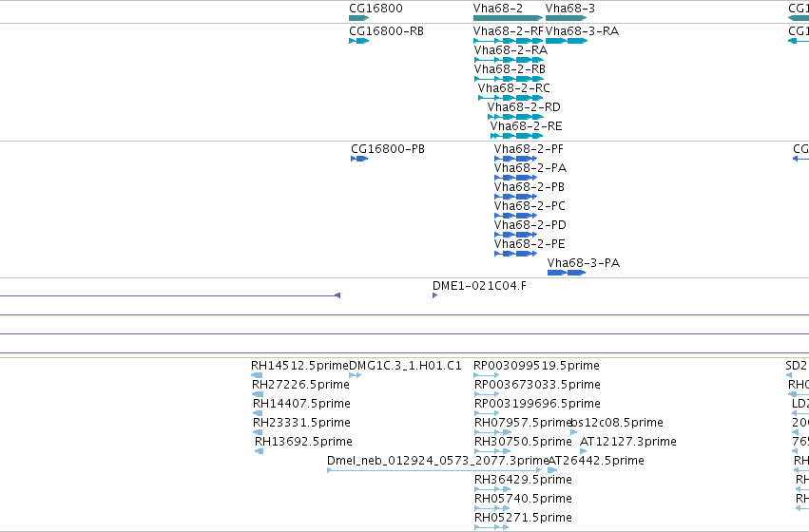Select EST RH05740.5prime

(491, 508)
